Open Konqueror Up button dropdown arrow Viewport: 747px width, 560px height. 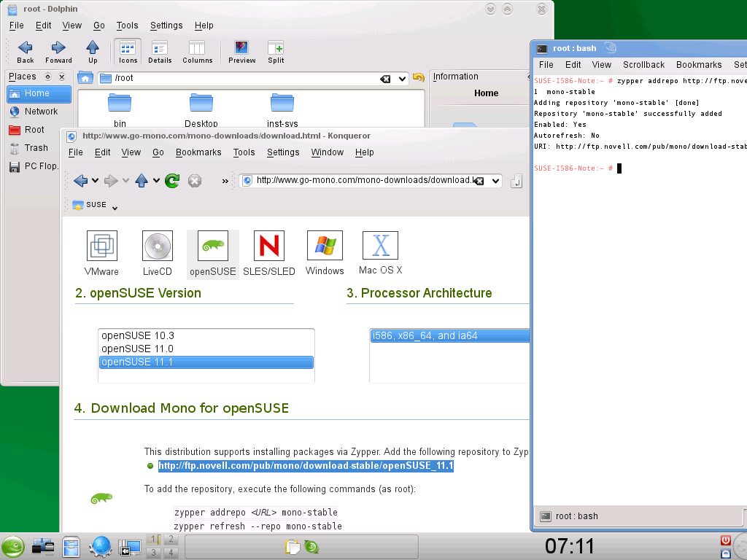click(156, 181)
